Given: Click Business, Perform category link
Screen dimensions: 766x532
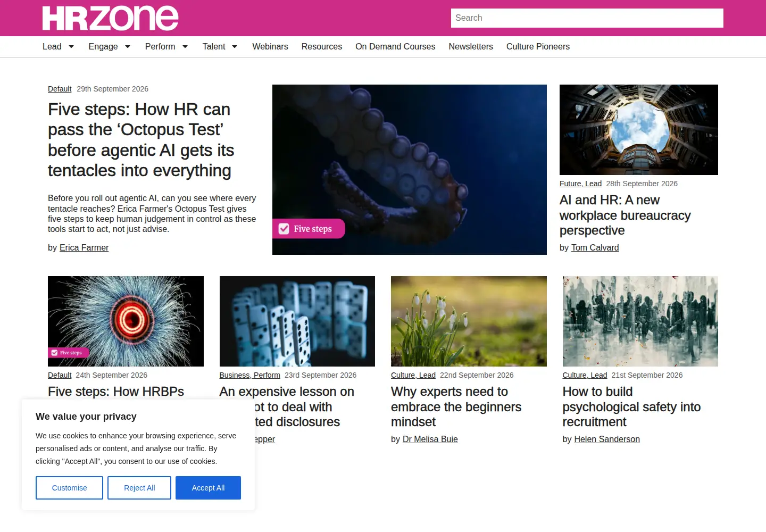Looking at the screenshot, I should coord(250,375).
